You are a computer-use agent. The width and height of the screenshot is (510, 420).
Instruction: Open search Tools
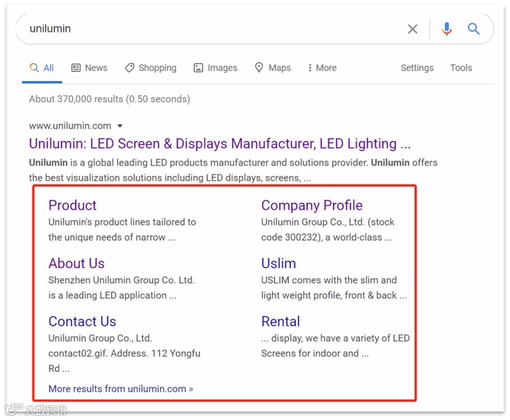click(x=461, y=67)
